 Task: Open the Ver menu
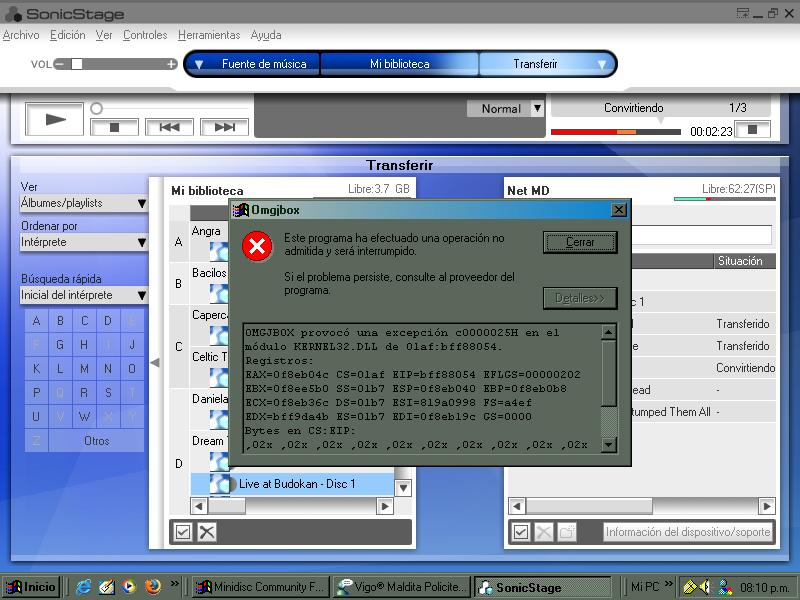(x=104, y=35)
